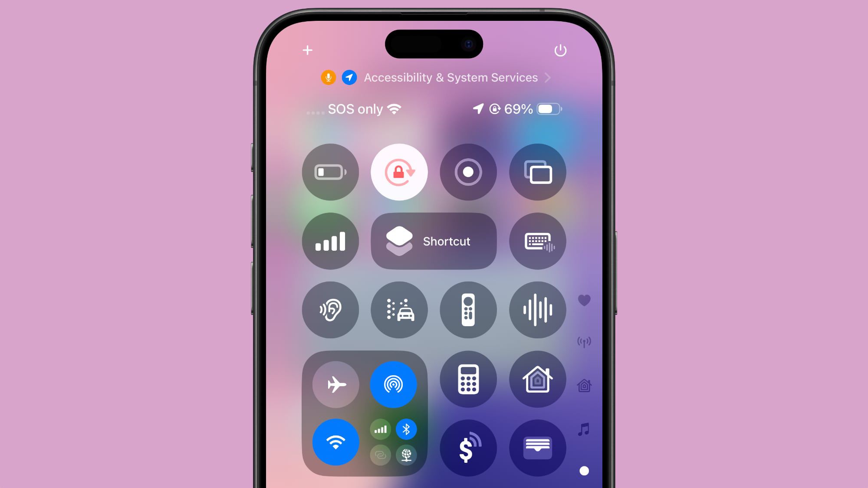Select the remote control icon
This screenshot has height=488, width=868.
click(468, 310)
